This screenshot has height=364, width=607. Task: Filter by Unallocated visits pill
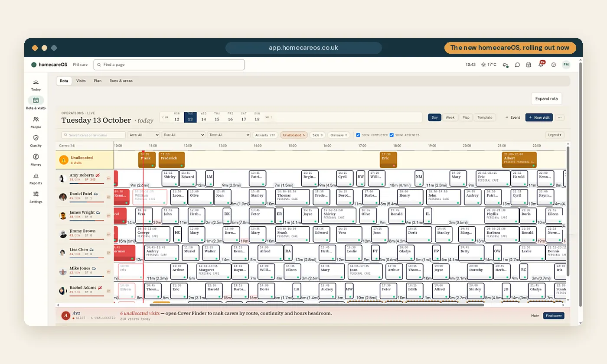click(x=294, y=135)
